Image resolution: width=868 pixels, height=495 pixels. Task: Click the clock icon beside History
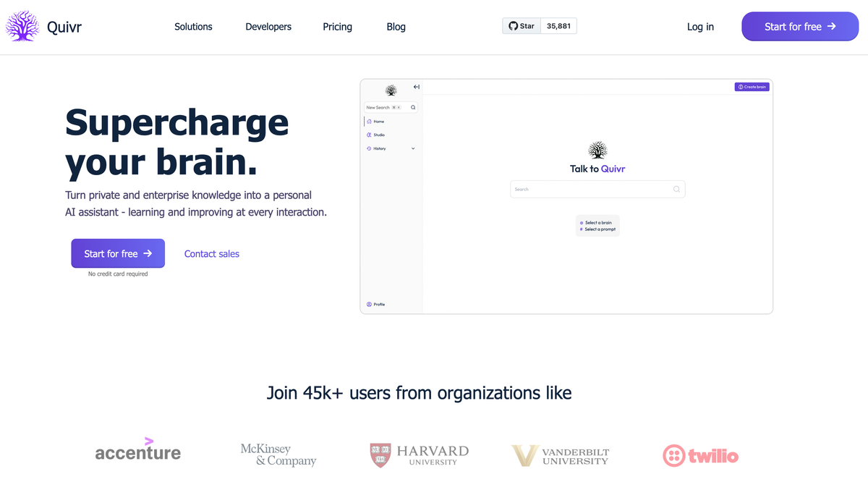click(370, 148)
